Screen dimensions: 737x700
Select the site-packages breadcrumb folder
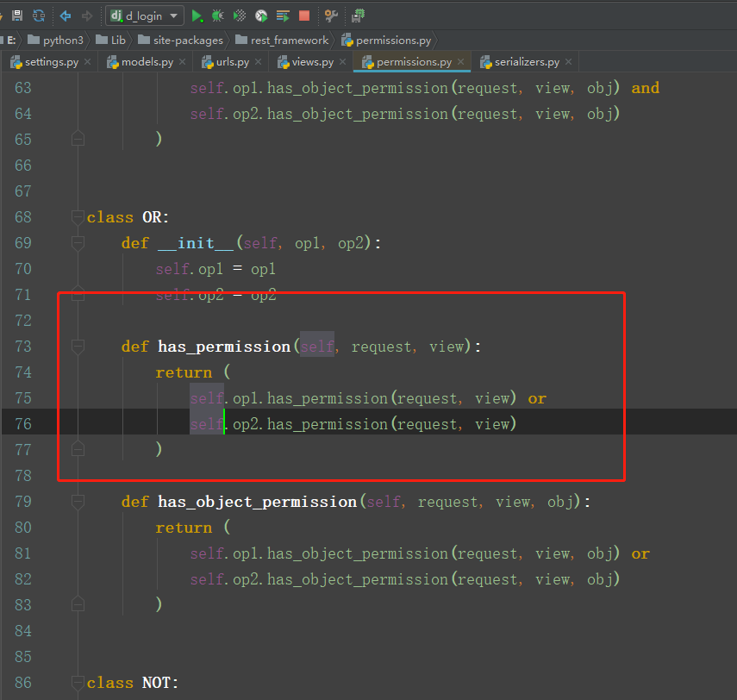181,41
